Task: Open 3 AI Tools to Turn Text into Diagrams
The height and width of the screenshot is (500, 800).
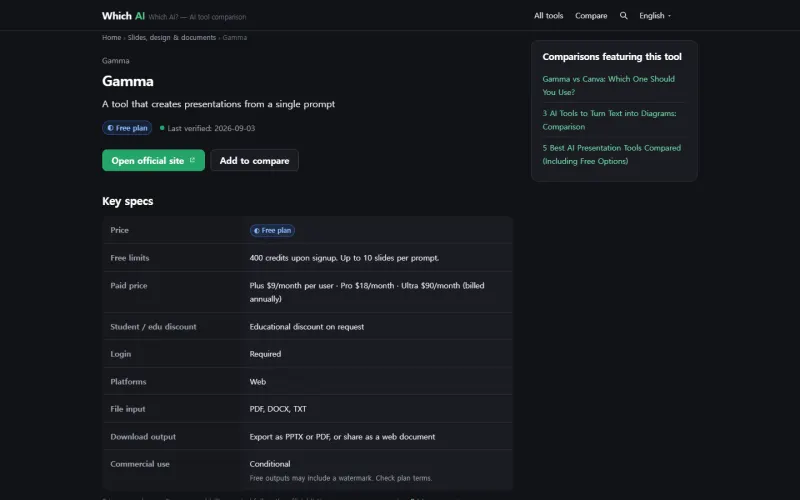Action: pos(609,120)
